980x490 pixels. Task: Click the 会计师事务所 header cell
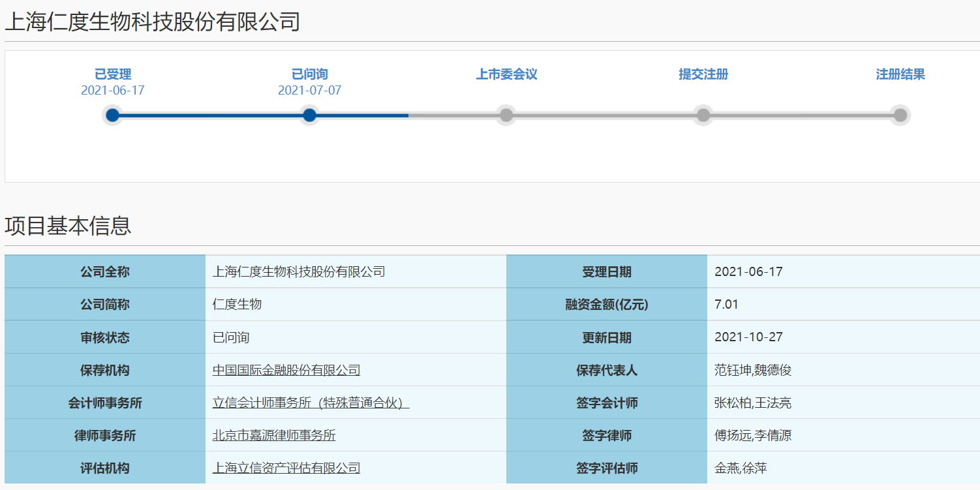105,402
